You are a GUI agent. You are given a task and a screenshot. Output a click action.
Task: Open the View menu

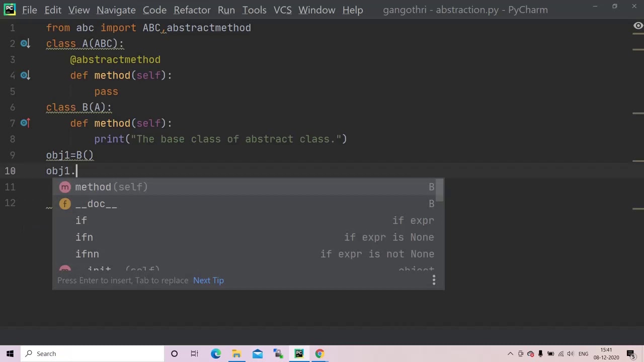click(79, 10)
